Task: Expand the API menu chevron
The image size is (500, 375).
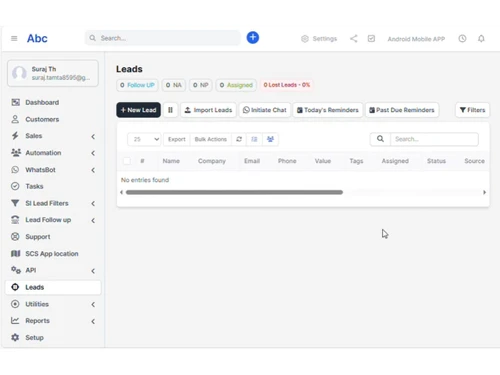Action: [x=93, y=271]
